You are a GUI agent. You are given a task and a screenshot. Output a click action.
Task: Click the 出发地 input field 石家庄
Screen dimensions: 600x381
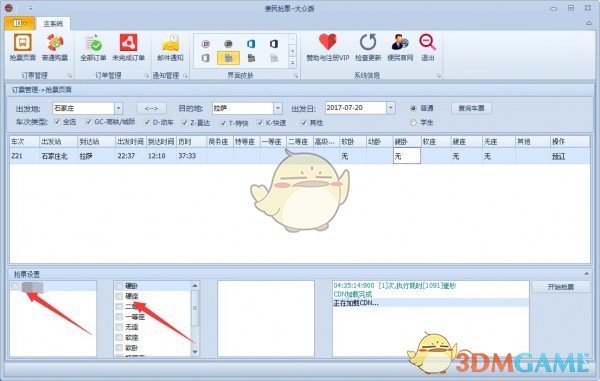[x=83, y=108]
